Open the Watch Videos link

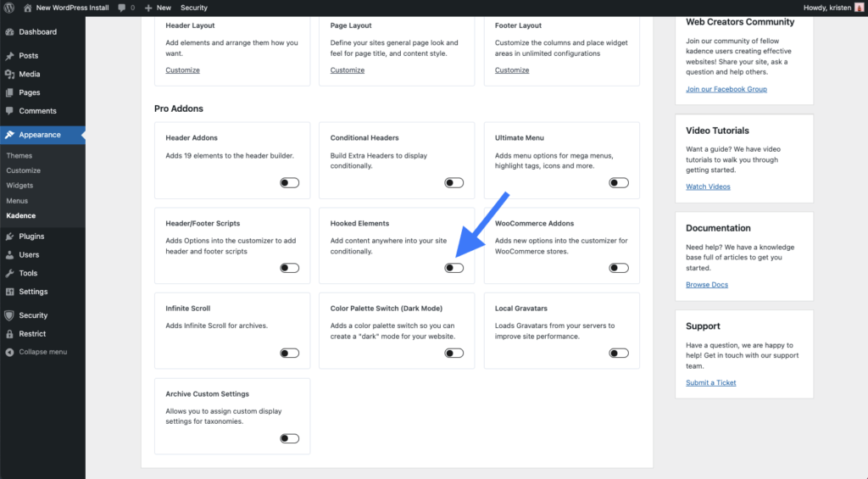(708, 187)
